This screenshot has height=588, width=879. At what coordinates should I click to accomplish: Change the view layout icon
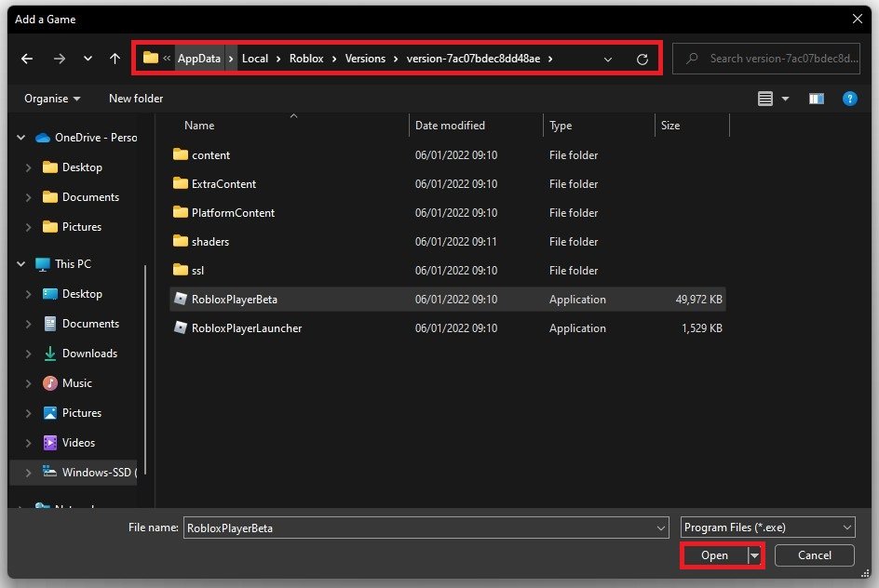(x=765, y=100)
